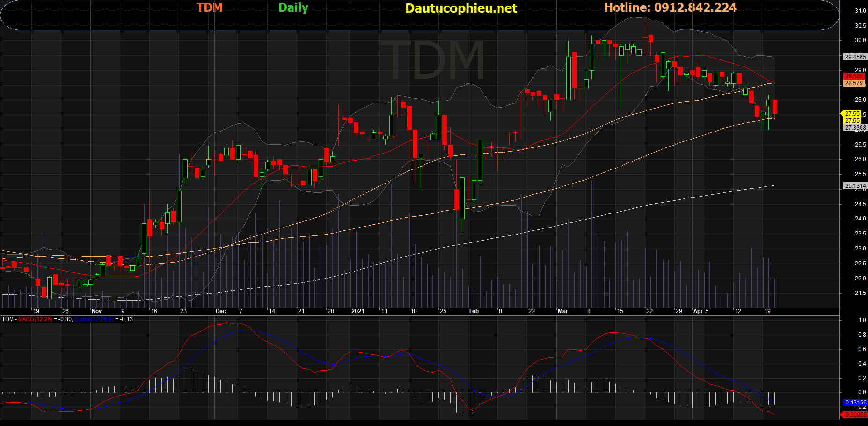Select the 2021 marker on date axis
Image resolution: width=868 pixels, height=426 pixels.
click(357, 311)
